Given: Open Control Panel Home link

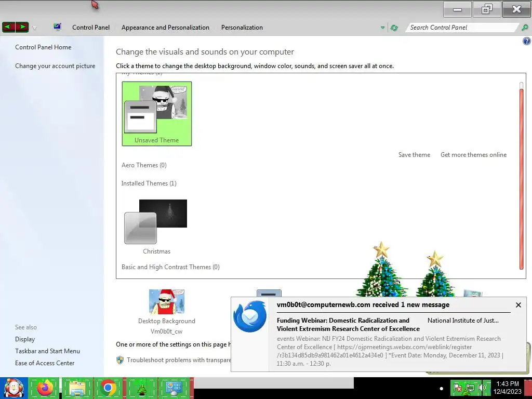Looking at the screenshot, I should point(43,47).
